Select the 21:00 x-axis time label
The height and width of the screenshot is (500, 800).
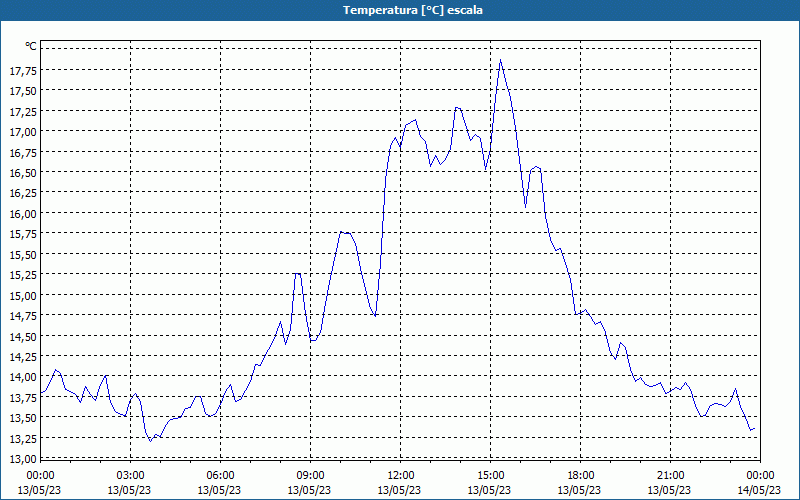point(670,476)
